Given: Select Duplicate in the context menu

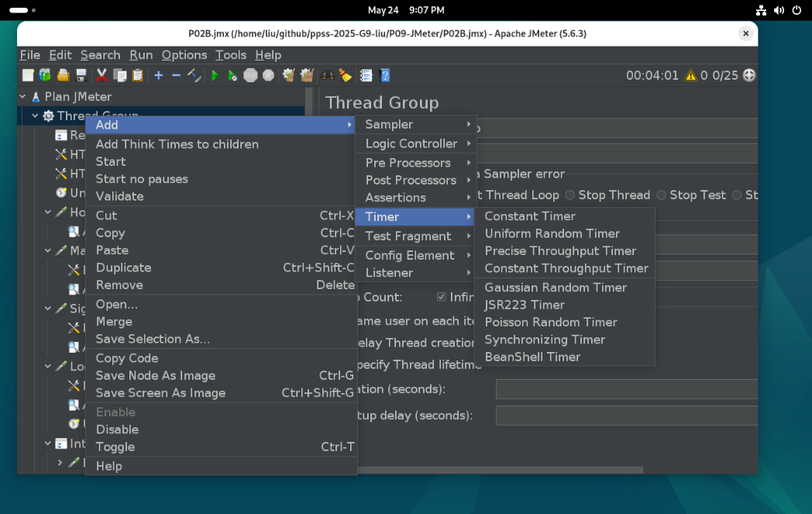Looking at the screenshot, I should point(221,268).
